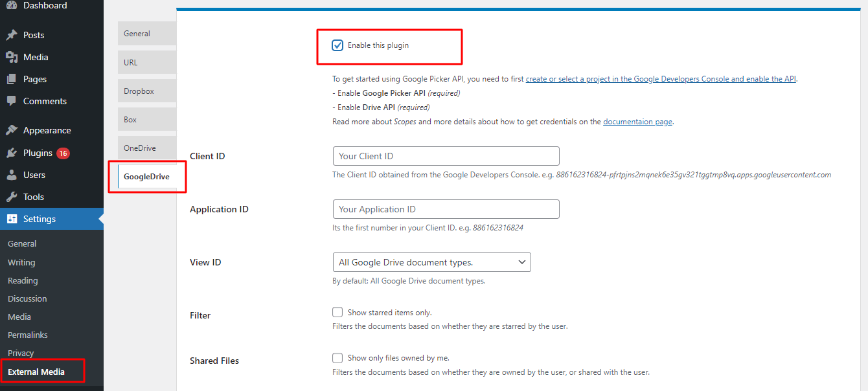The height and width of the screenshot is (391, 868).
Task: Click the Shared Files setting label
Action: pos(214,361)
